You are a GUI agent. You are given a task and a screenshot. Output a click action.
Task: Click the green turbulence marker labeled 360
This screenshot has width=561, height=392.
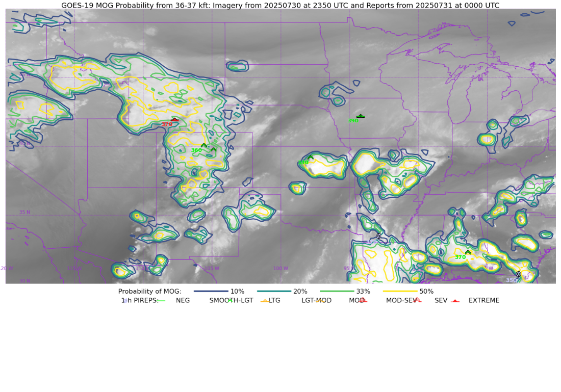coord(204,146)
